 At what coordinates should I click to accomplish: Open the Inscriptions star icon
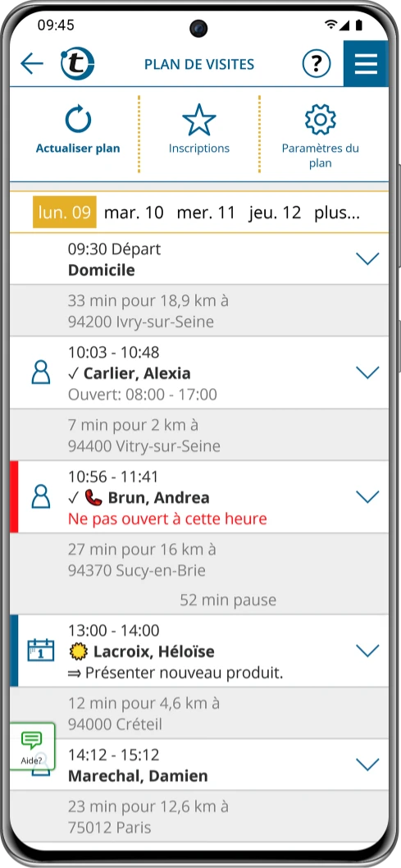(199, 120)
